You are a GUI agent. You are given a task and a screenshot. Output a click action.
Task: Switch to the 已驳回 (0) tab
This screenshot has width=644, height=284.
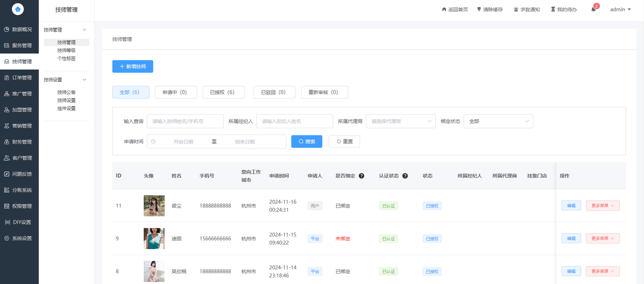(274, 92)
